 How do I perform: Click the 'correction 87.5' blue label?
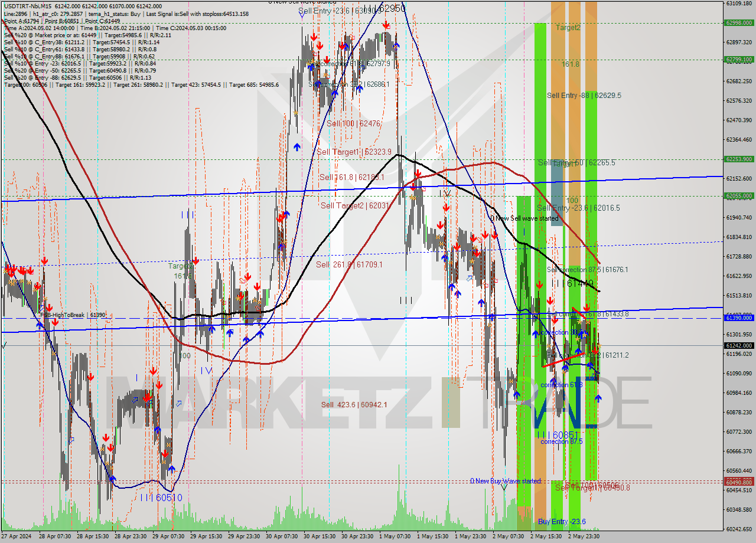(562, 441)
